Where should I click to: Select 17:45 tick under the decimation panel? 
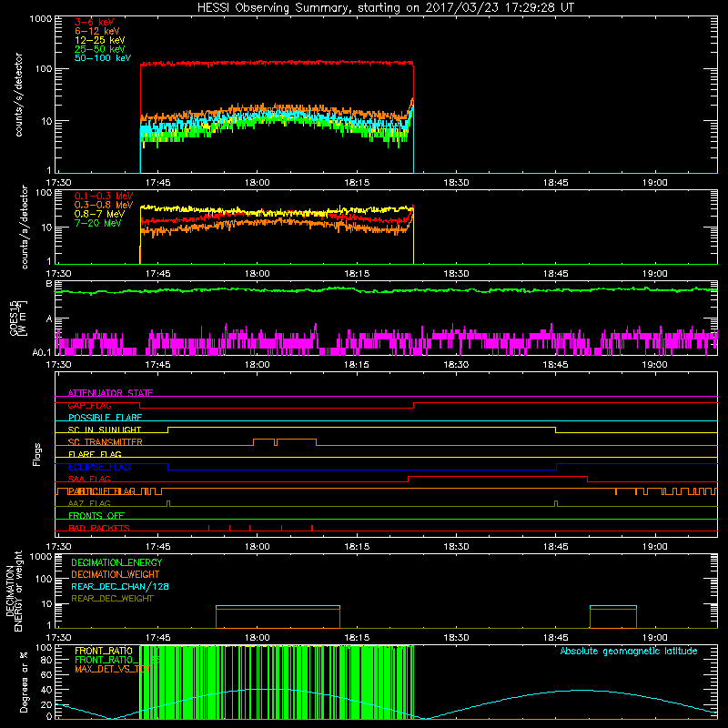coord(157,638)
